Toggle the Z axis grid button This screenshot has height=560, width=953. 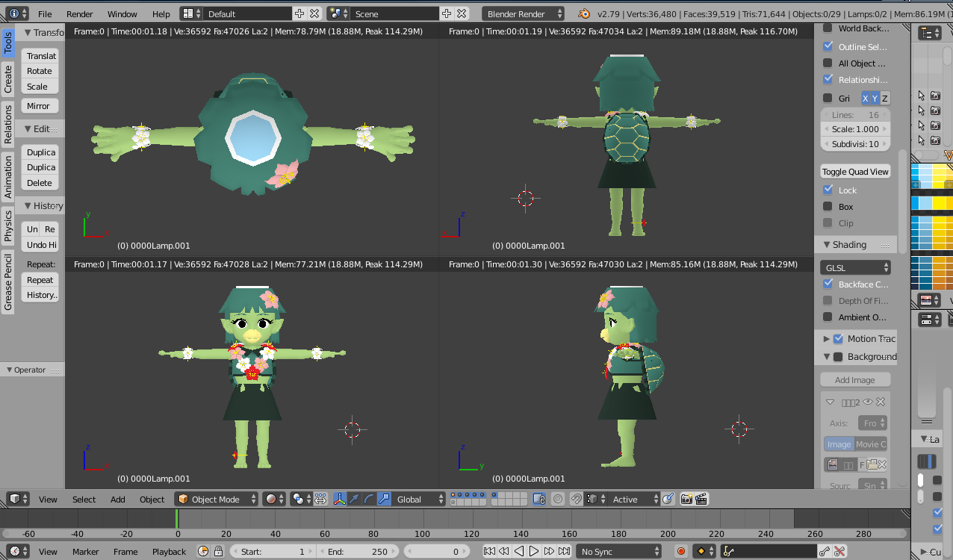click(x=885, y=98)
